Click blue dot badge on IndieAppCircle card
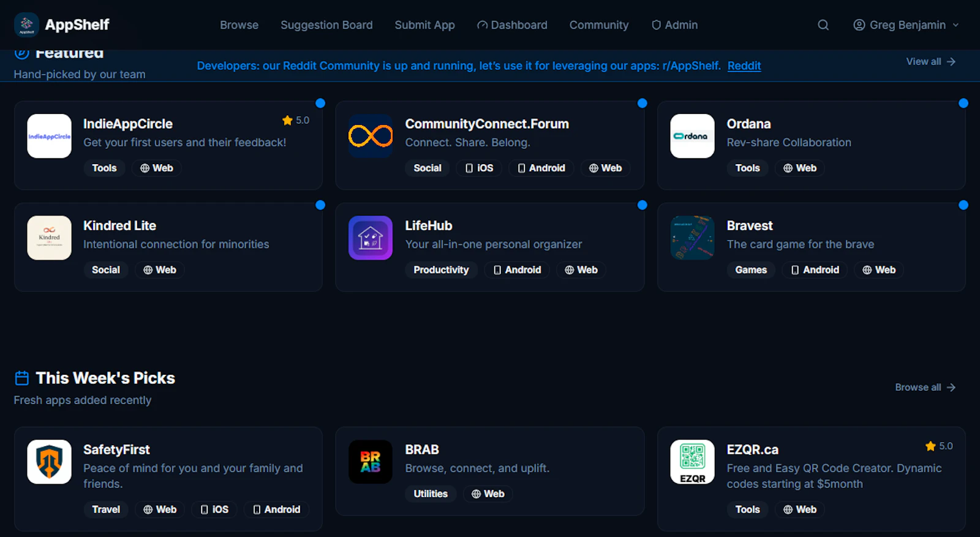The height and width of the screenshot is (537, 980). [x=320, y=103]
